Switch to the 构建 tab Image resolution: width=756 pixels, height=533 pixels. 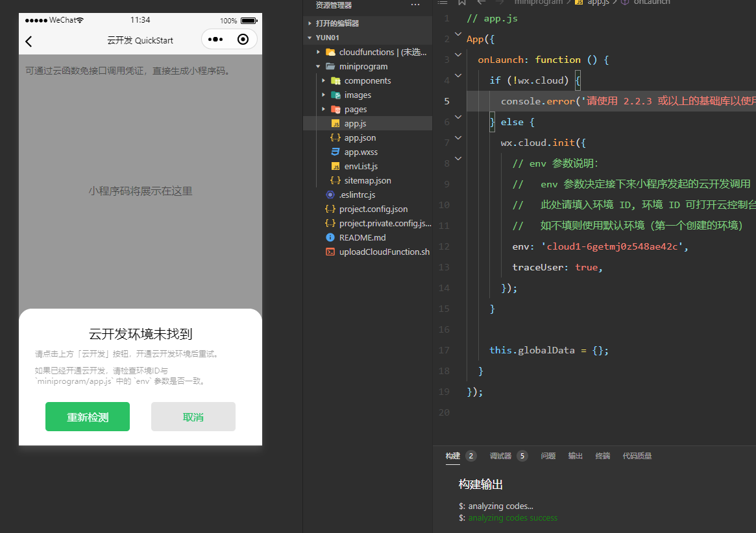tap(453, 456)
